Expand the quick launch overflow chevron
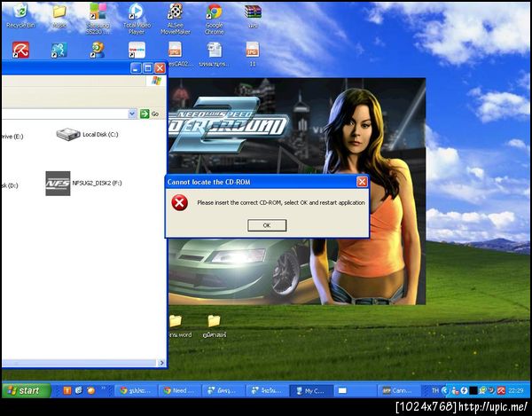 [104, 389]
